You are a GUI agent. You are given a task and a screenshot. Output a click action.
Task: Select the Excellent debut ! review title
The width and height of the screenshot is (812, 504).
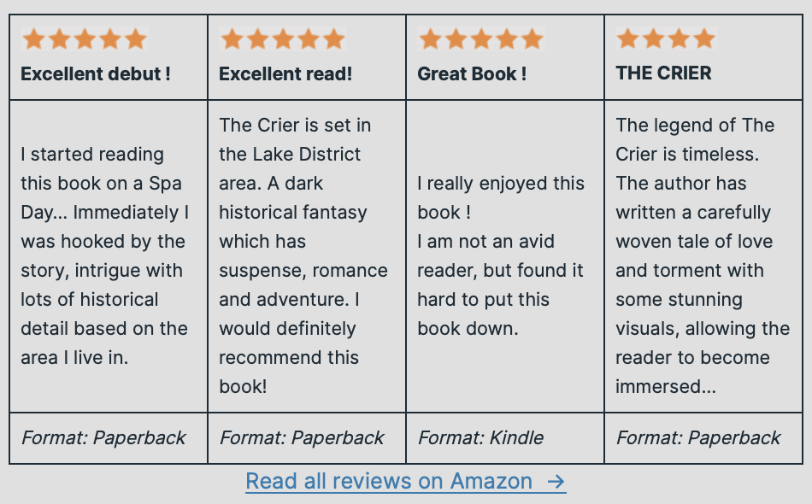tap(96, 74)
